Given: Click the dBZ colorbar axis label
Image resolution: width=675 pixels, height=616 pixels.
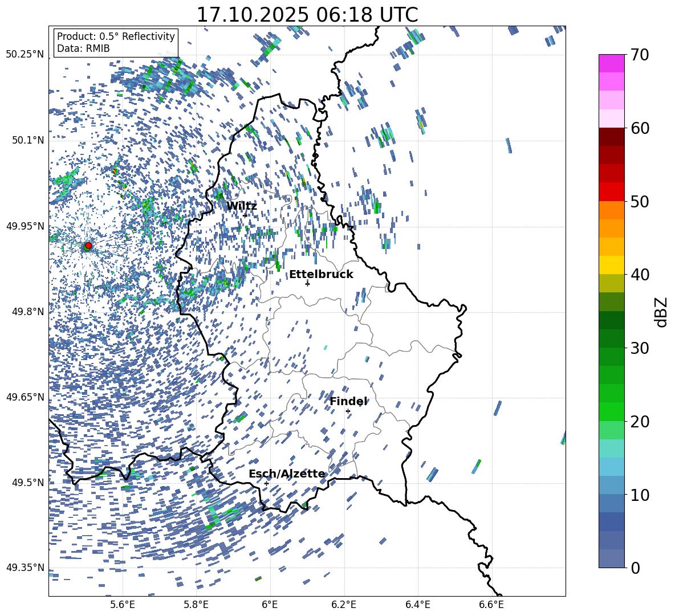Looking at the screenshot, I should [661, 312].
